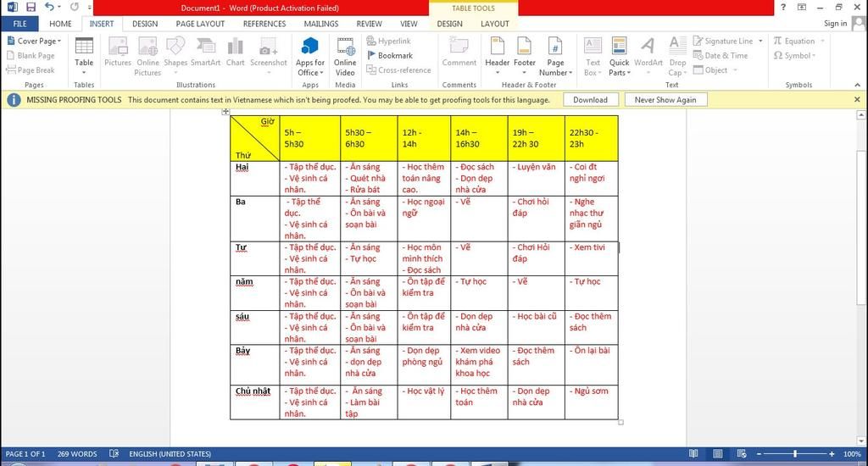
Task: Click the Hyperlink command
Action: [388, 41]
